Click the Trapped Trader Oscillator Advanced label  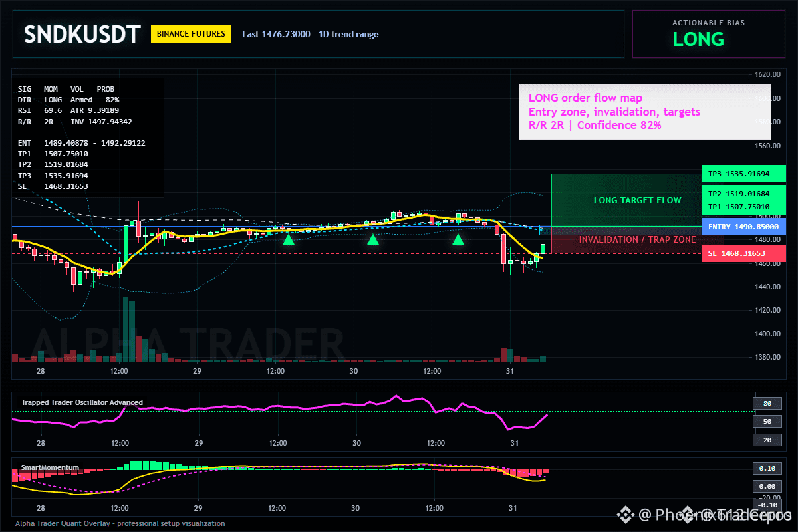[x=82, y=402]
